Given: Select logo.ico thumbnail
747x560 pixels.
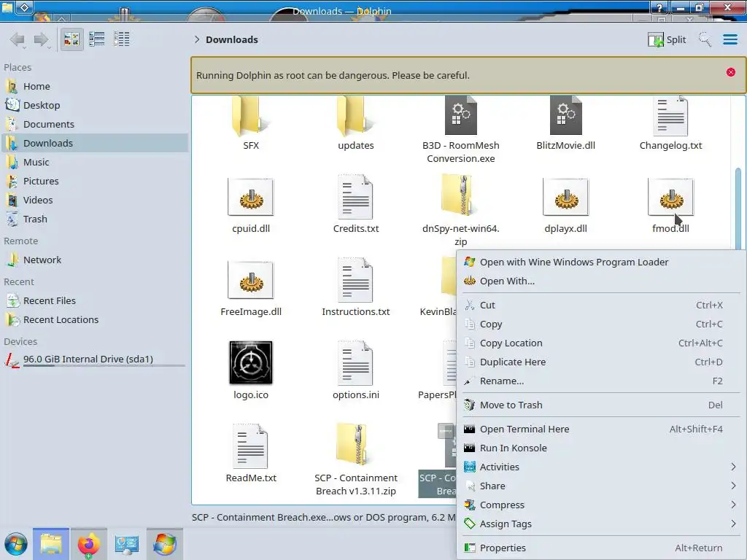Looking at the screenshot, I should [251, 362].
